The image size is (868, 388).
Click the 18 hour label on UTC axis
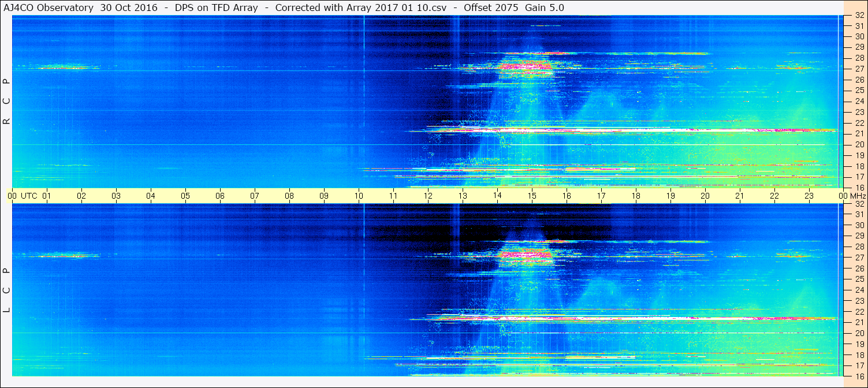[x=636, y=196]
